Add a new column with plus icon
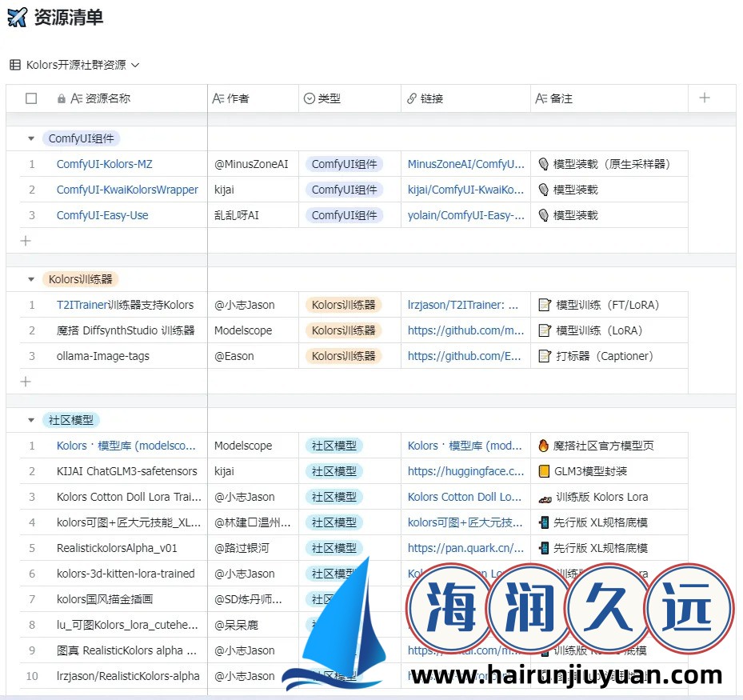This screenshot has width=743, height=700. click(x=705, y=98)
